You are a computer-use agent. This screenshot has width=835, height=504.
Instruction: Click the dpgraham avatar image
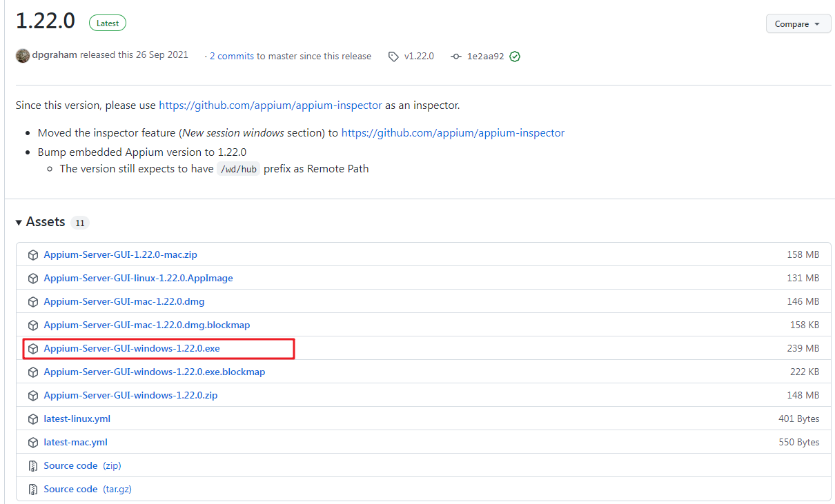pos(23,56)
